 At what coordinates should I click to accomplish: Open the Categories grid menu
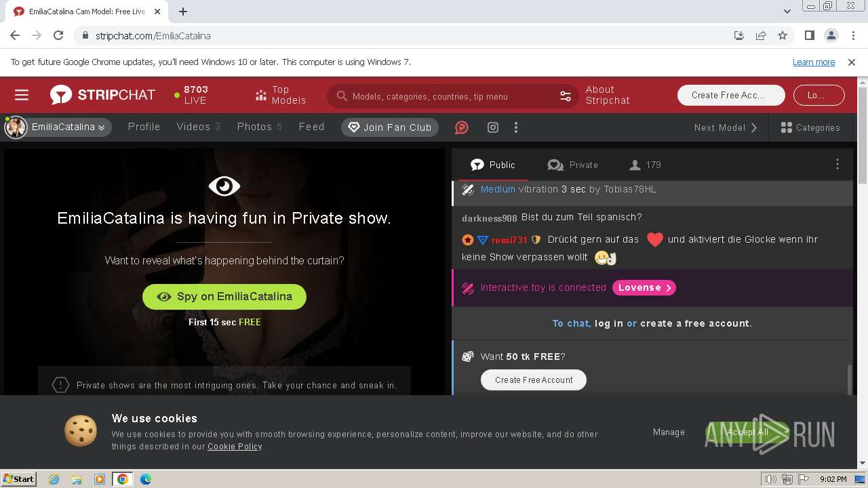810,127
